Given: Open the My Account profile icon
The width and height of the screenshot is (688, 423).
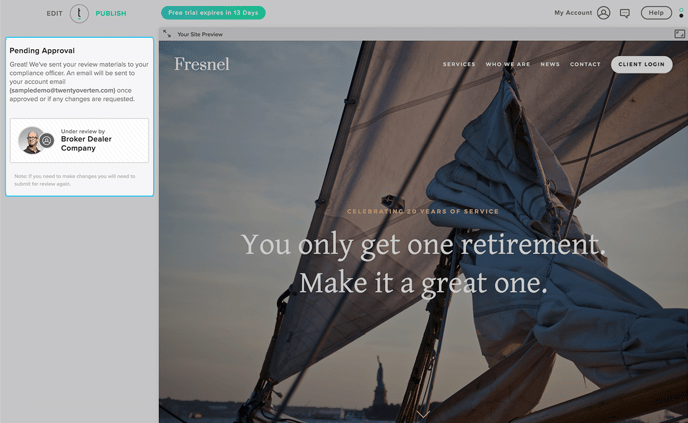Looking at the screenshot, I should click(603, 13).
